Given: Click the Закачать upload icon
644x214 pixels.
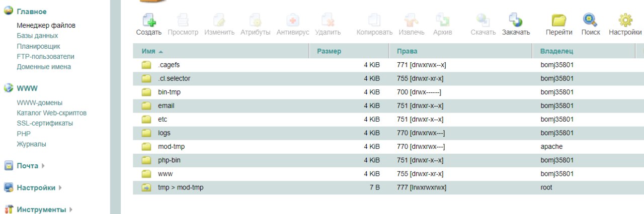Looking at the screenshot, I should (x=516, y=20).
